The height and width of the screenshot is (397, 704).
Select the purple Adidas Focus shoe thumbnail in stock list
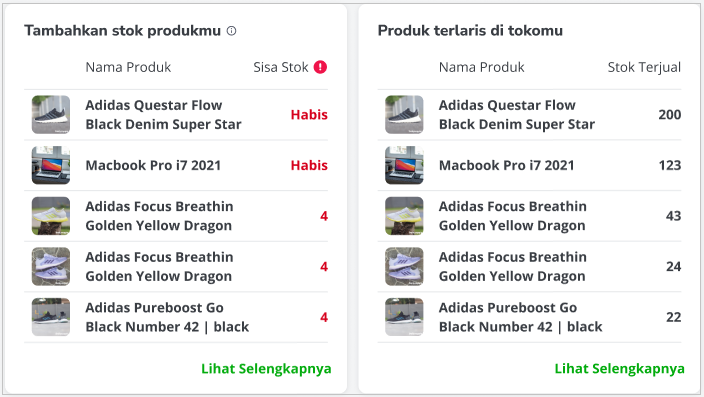(x=51, y=267)
